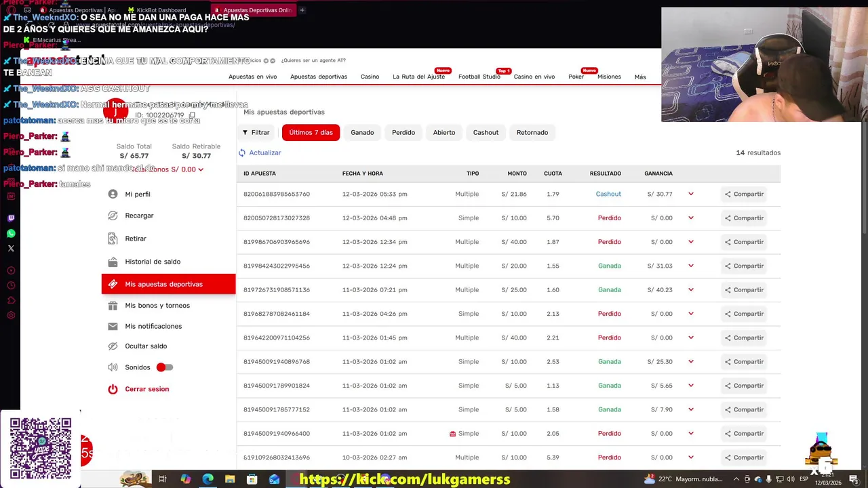Expand the bet with cuota 2.05
Screen dimensions: 868x488
[x=691, y=434]
